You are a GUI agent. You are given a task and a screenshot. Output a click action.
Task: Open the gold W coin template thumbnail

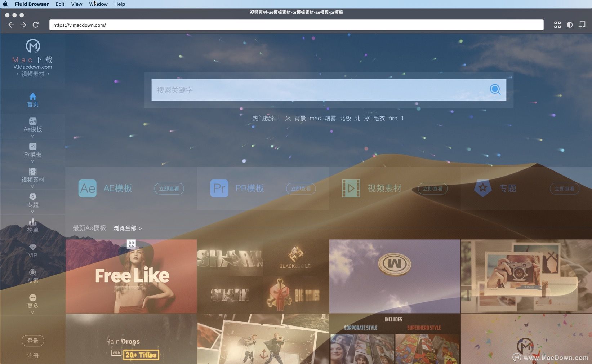(x=395, y=276)
